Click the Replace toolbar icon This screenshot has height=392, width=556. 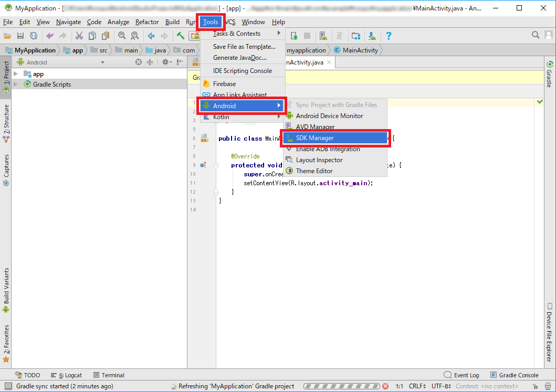135,36
